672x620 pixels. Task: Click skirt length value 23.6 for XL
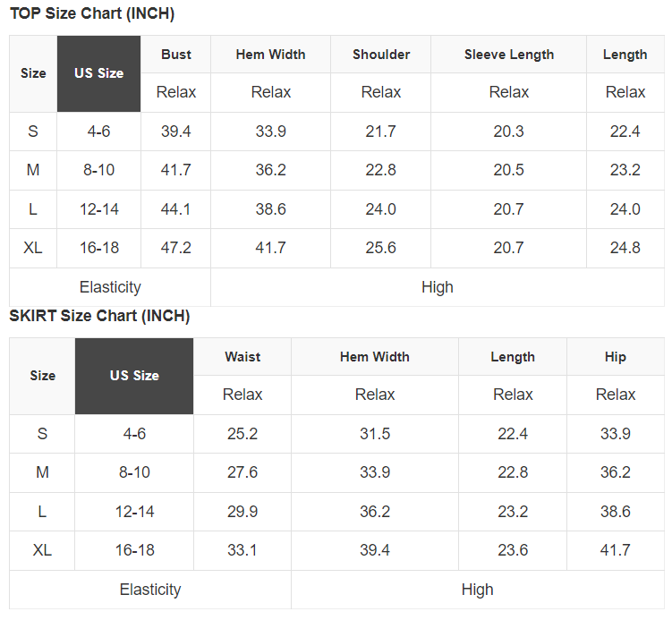point(513,550)
